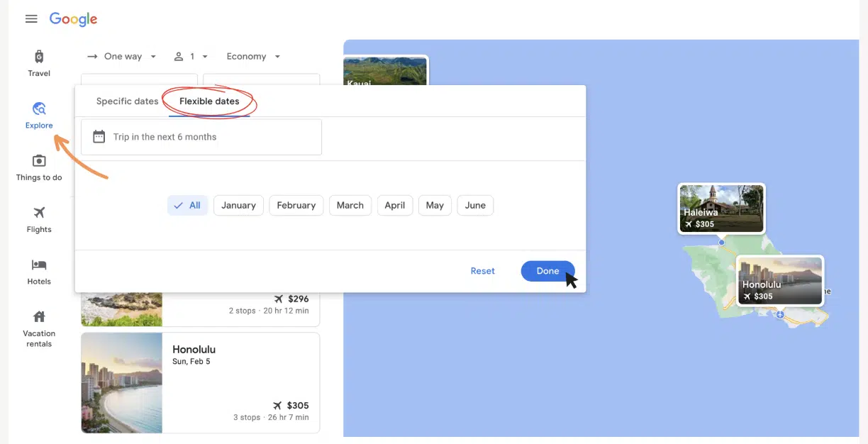Expand the Economy class dropdown
This screenshot has height=444, width=868.
pyautogui.click(x=253, y=57)
